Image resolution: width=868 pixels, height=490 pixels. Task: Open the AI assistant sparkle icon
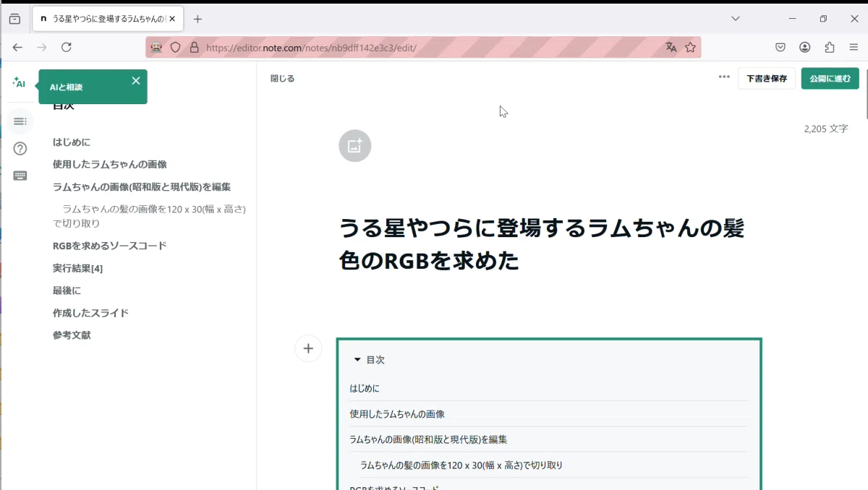19,83
